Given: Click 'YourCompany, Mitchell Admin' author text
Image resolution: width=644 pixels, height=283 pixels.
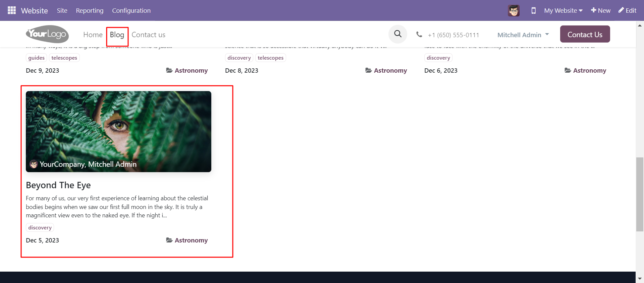Looking at the screenshot, I should pos(88,164).
